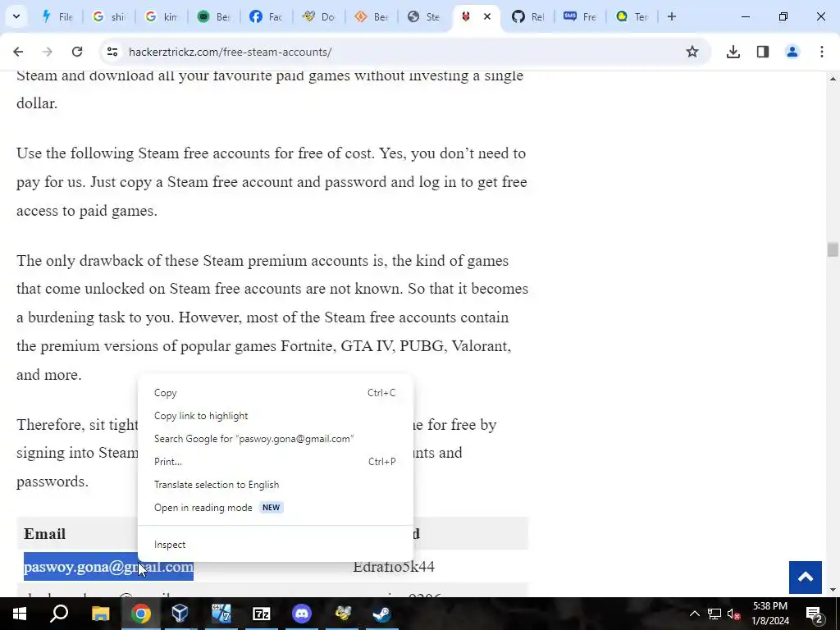
Task: Switch to the 'Ter' tab
Action: [x=632, y=16]
